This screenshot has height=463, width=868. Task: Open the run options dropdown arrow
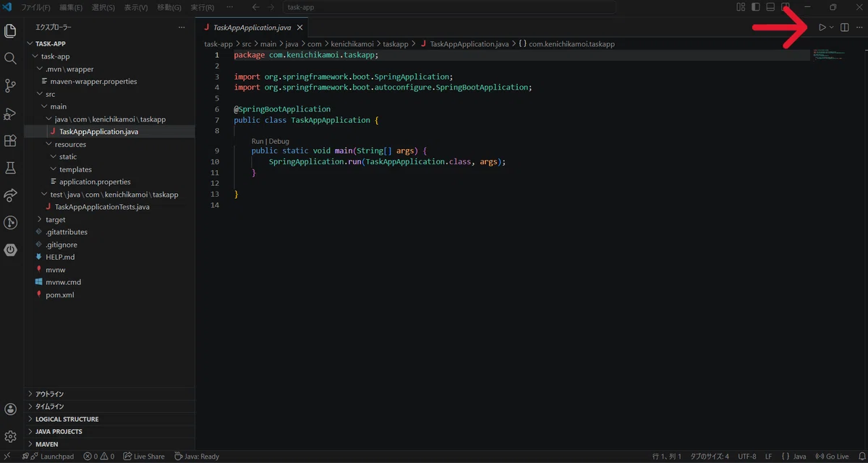point(831,27)
